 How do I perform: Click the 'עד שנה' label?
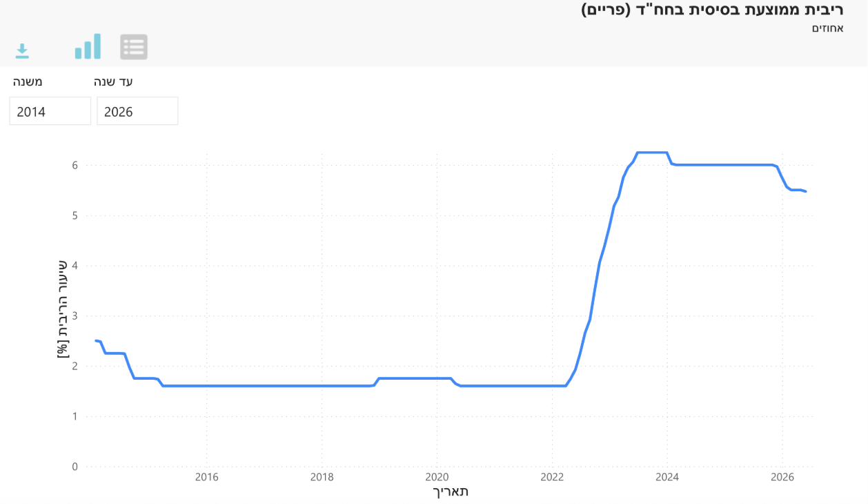tap(113, 81)
